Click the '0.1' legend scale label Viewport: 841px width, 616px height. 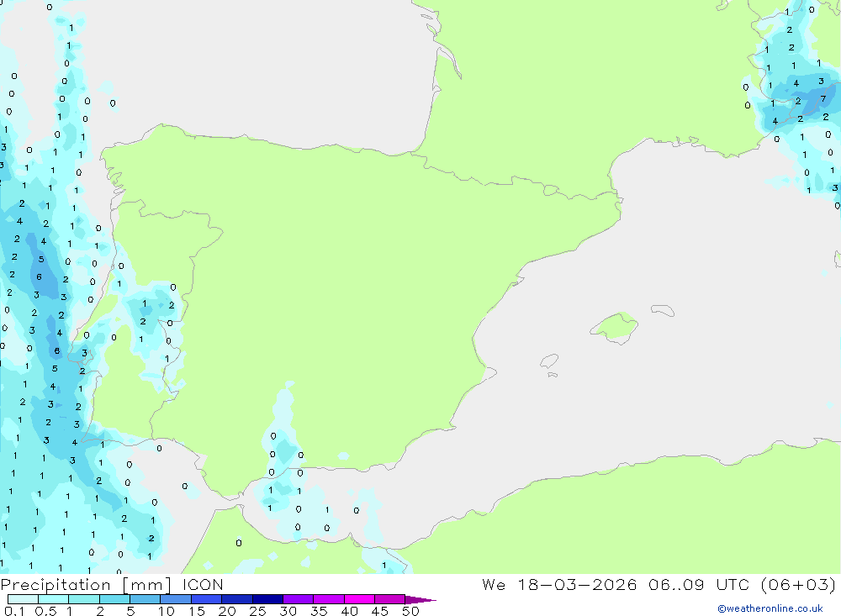(x=14, y=611)
